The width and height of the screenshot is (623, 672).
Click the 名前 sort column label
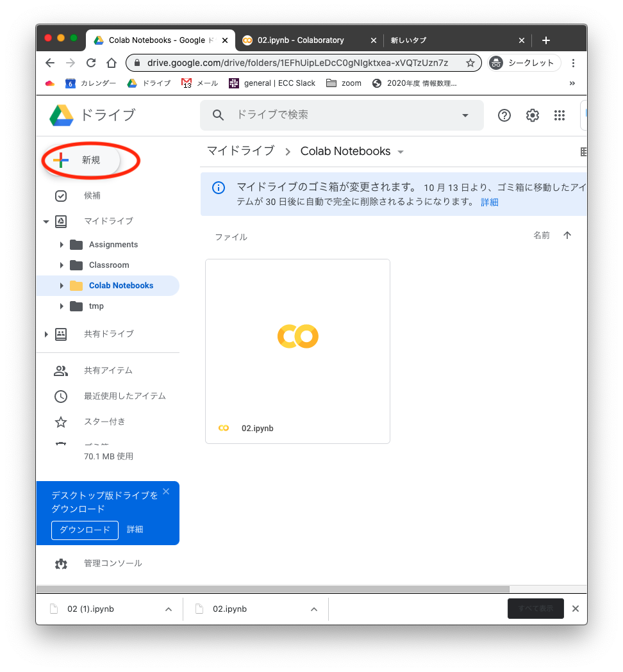tap(542, 235)
